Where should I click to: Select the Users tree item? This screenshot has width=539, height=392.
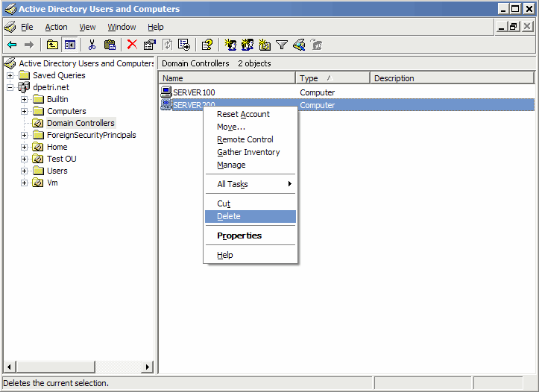coord(57,171)
